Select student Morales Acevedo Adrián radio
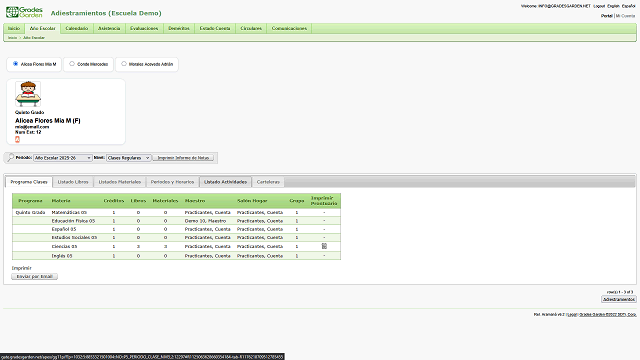Viewport: 640px width, 360px height. point(124,64)
